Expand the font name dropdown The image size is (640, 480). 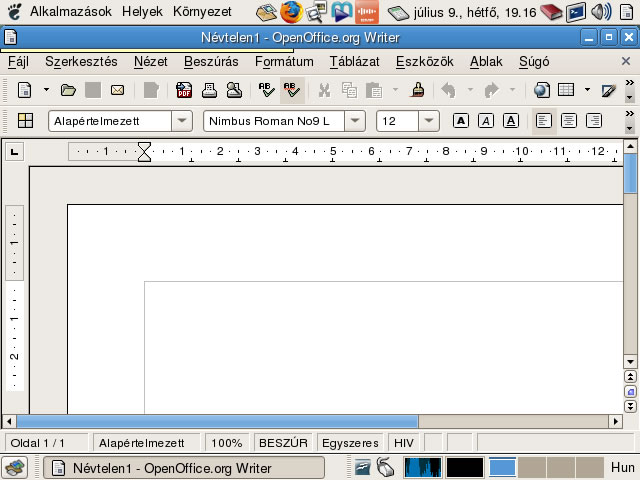point(355,121)
